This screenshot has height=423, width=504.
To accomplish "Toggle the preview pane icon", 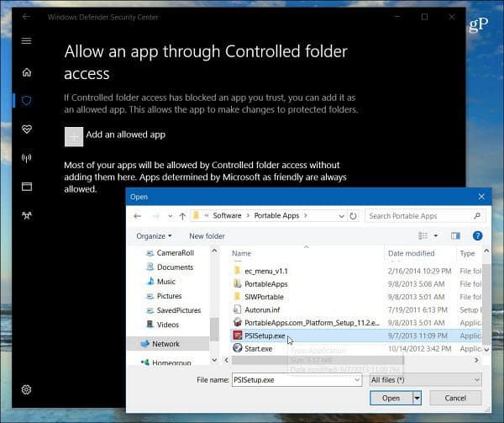I will pos(455,235).
